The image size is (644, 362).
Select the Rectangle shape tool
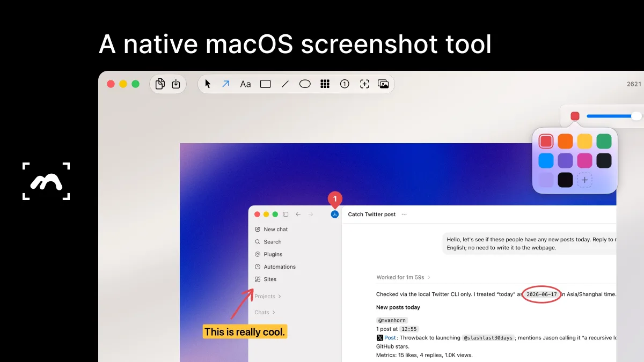[x=265, y=84]
